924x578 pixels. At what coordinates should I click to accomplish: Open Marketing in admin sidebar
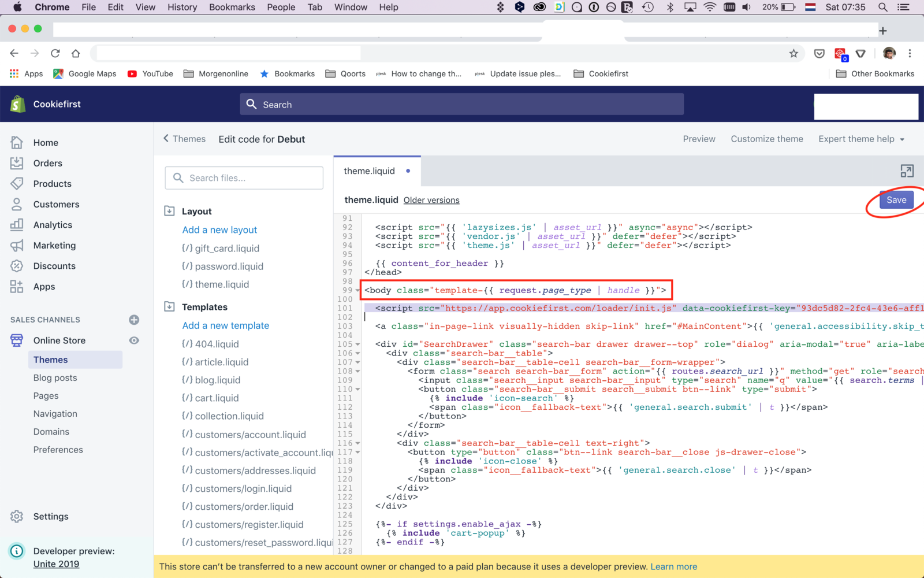[54, 245]
